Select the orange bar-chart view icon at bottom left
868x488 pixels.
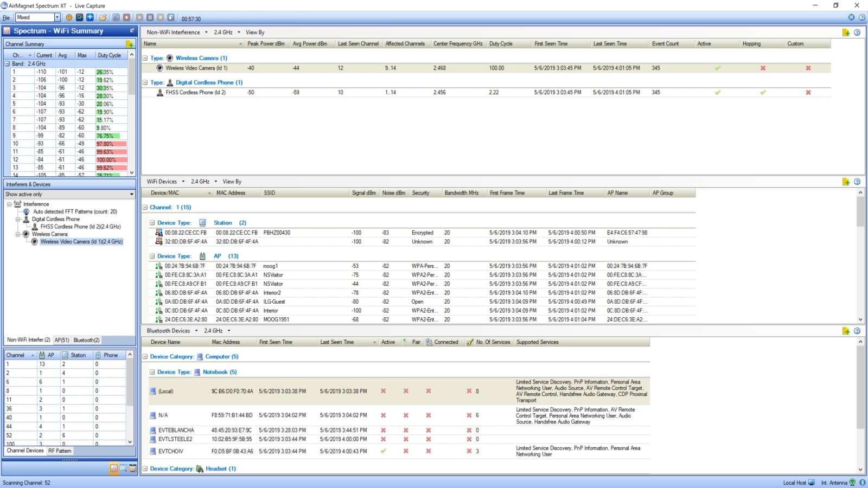click(x=114, y=468)
